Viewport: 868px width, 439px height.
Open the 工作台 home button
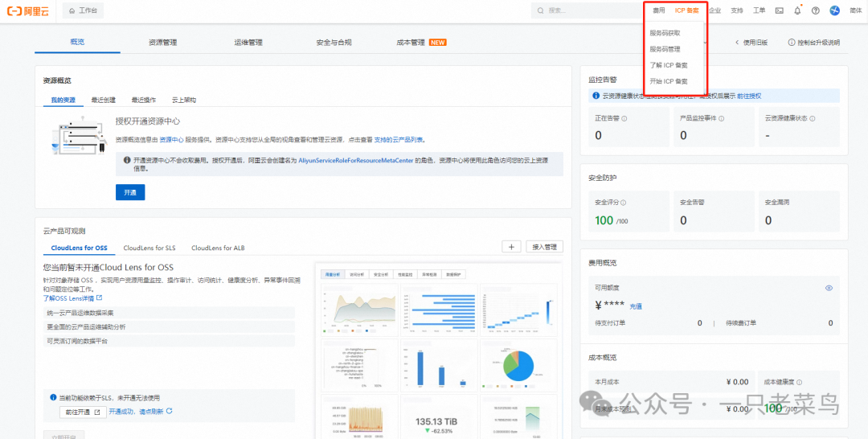pyautogui.click(x=83, y=10)
